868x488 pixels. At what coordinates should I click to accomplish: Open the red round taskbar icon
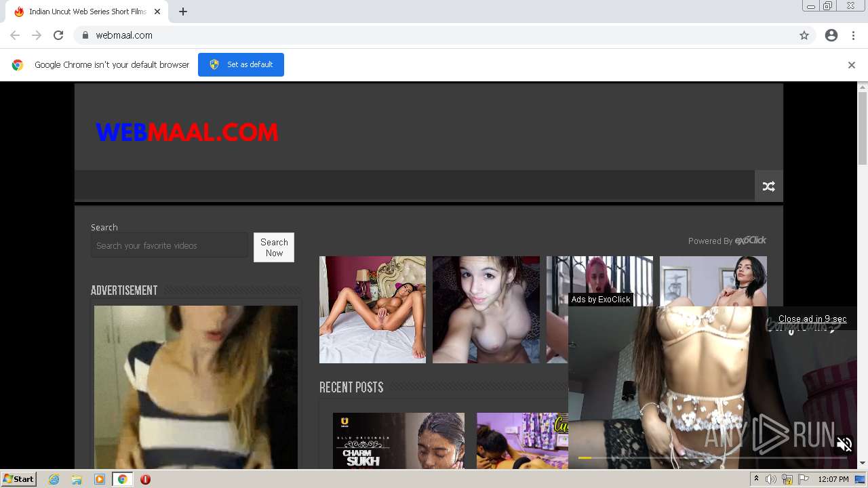click(x=145, y=479)
